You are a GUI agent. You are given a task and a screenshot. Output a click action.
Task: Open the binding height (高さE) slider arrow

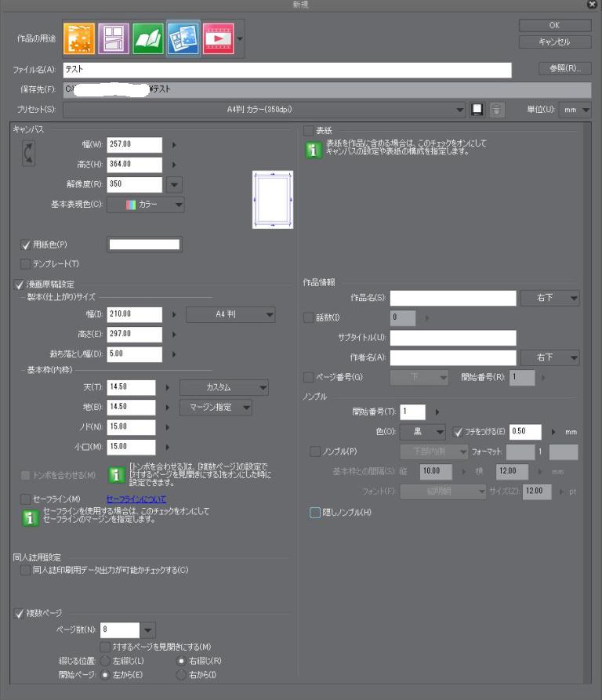(x=174, y=335)
